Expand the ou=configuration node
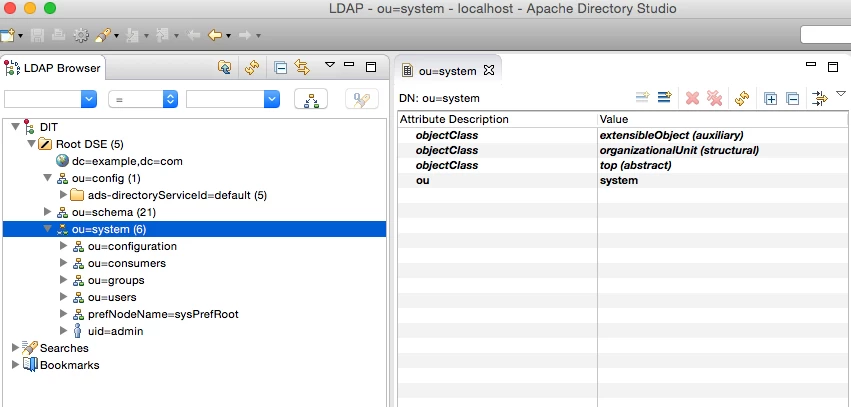 point(63,246)
